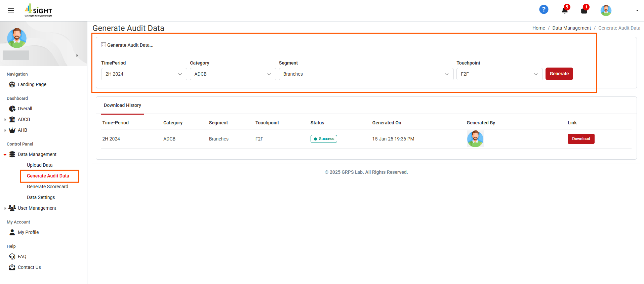Image resolution: width=644 pixels, height=284 pixels.
Task: Click the Time-Period column header
Action: [115, 123]
